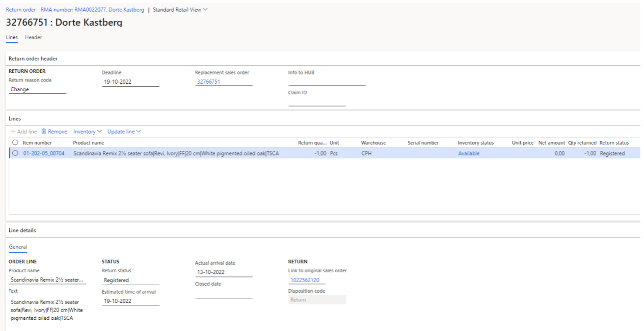Open replacement sales order 32766751 link
The width and height of the screenshot is (644, 331).
(x=209, y=81)
